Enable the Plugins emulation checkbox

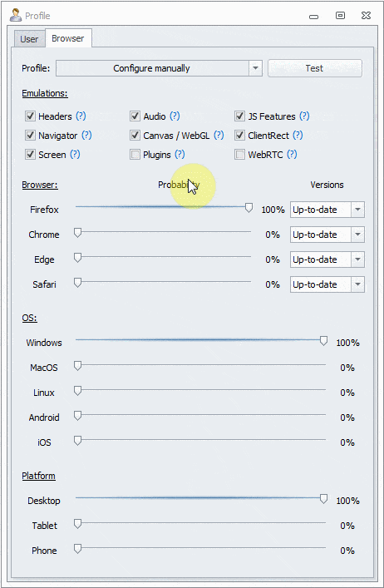tap(135, 155)
